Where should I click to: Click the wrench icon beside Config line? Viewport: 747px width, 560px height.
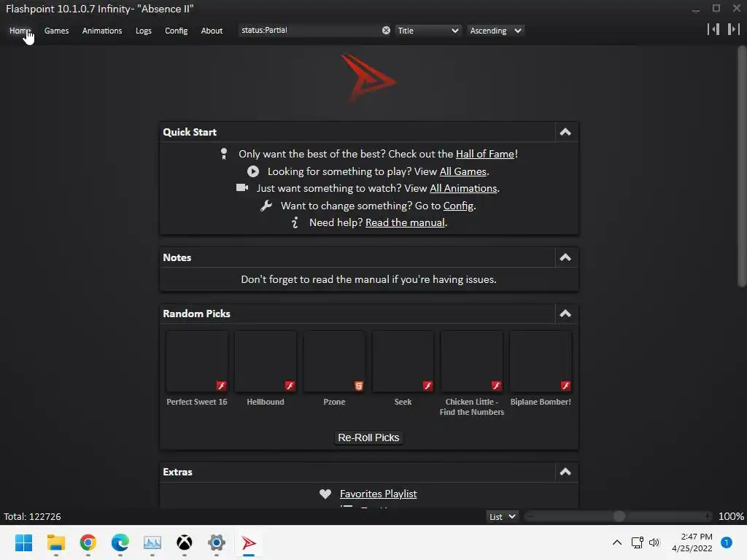pyautogui.click(x=266, y=206)
